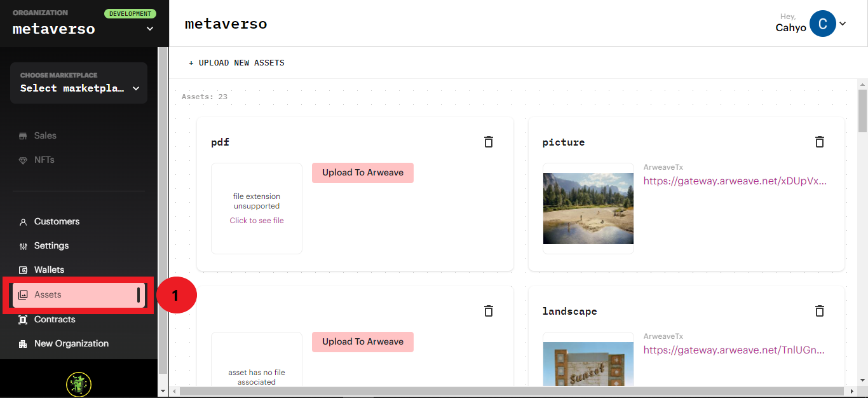The width and height of the screenshot is (868, 398).
Task: Delete the picture asset with trash icon
Action: (820, 142)
